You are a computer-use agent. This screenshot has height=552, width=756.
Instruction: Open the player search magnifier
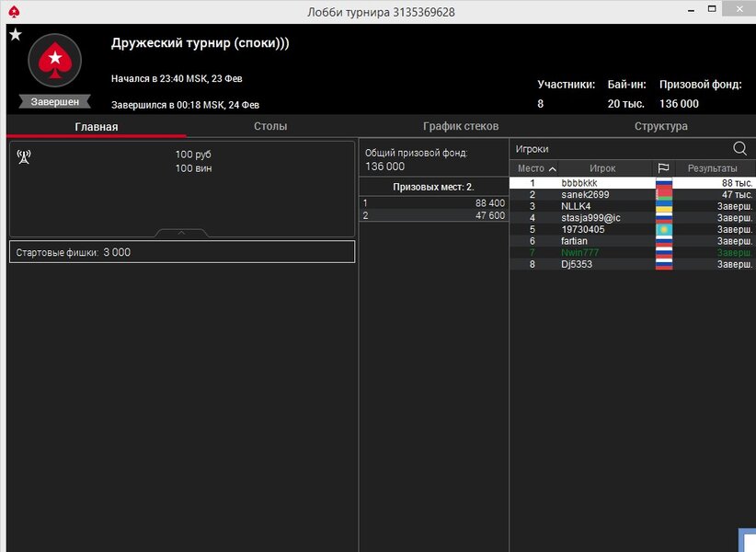point(739,148)
